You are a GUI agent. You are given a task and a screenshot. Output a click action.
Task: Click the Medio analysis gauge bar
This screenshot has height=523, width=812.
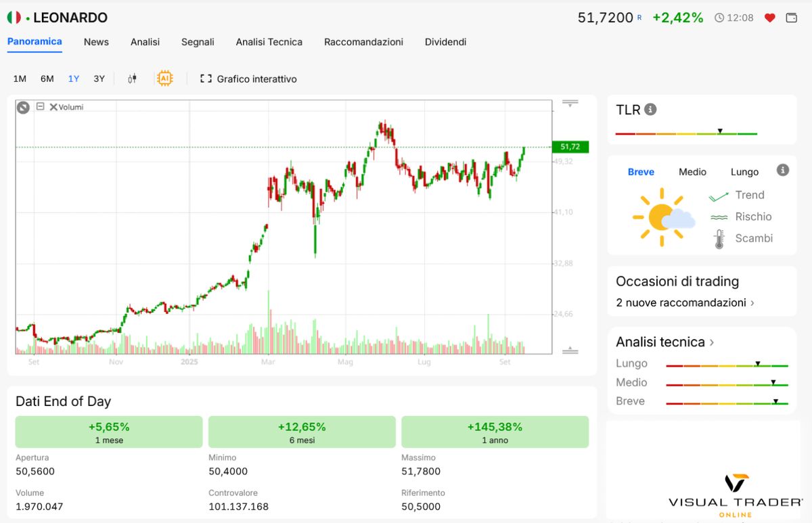pyautogui.click(x=727, y=384)
